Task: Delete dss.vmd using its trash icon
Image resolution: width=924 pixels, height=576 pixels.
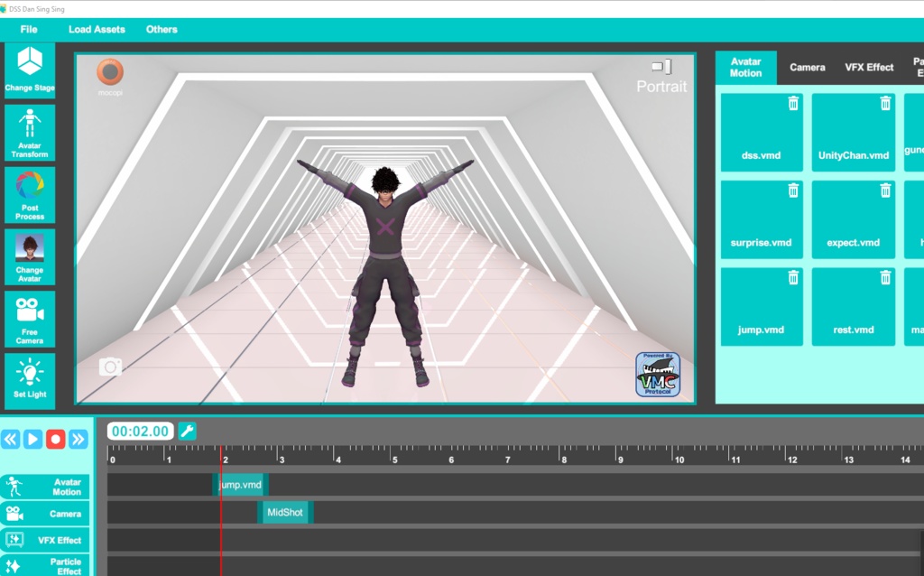Action: point(793,103)
